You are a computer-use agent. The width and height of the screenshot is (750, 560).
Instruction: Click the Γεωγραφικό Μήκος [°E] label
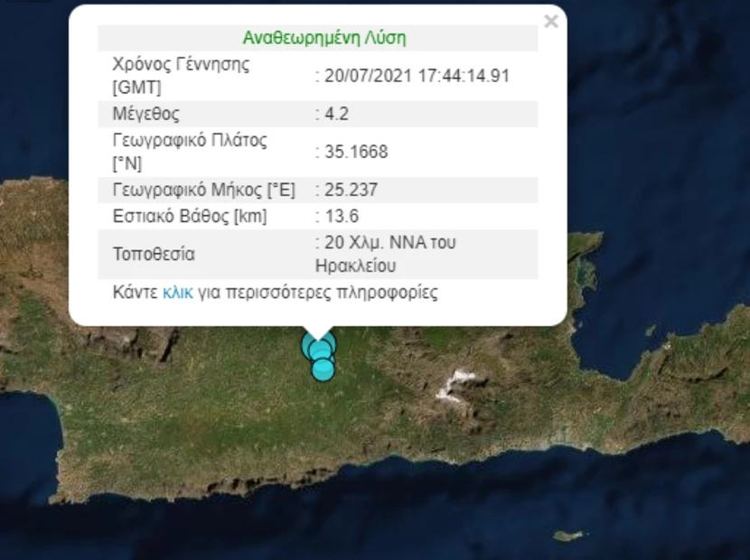203,190
